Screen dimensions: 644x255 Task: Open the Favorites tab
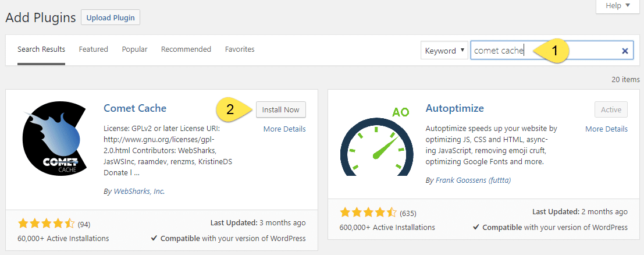click(240, 49)
